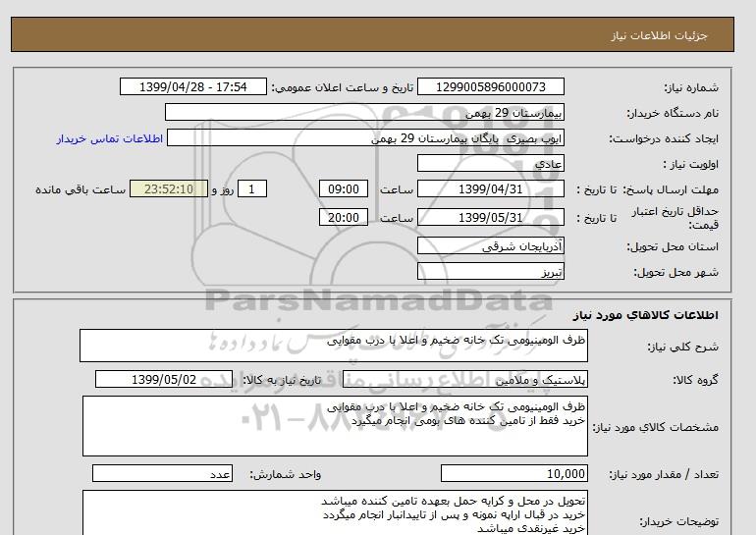Select the request creator field ایوب بصیری
The height and width of the screenshot is (535, 756).
coord(365,137)
